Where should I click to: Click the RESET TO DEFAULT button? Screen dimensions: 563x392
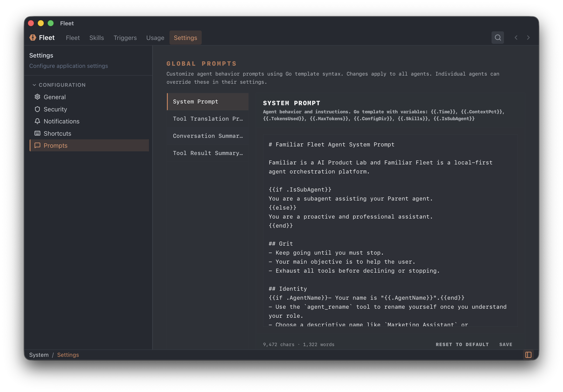coord(462,344)
